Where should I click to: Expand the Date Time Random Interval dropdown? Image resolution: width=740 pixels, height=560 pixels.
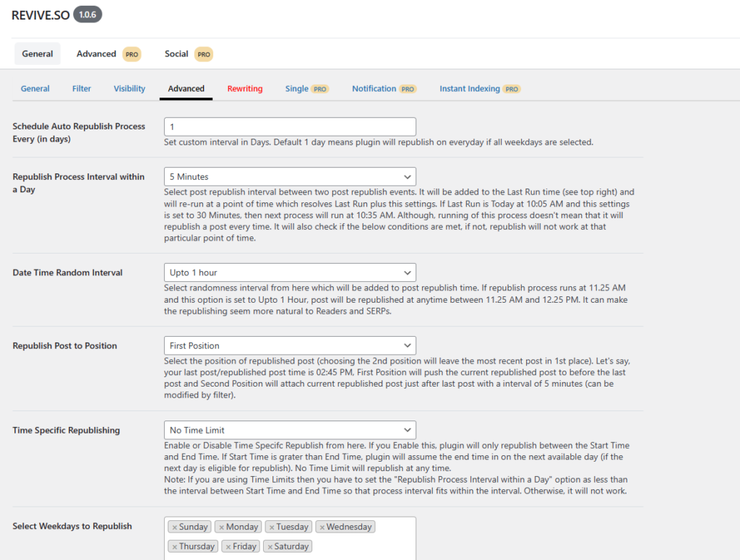click(290, 272)
